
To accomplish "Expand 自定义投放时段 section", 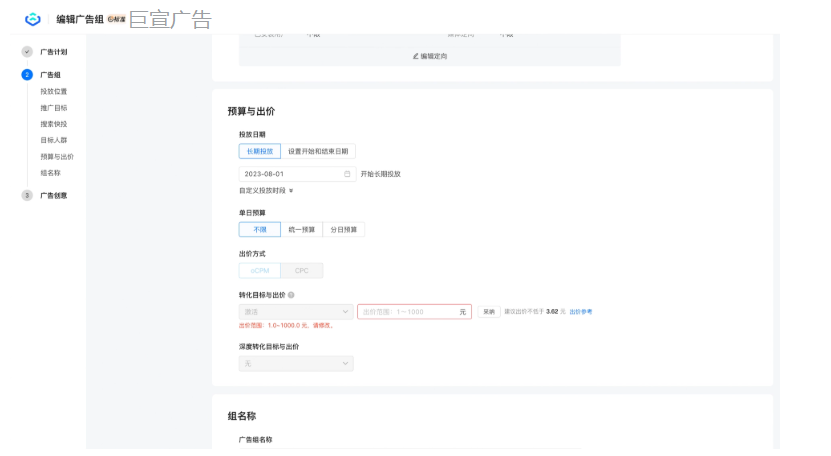I will click(x=266, y=190).
